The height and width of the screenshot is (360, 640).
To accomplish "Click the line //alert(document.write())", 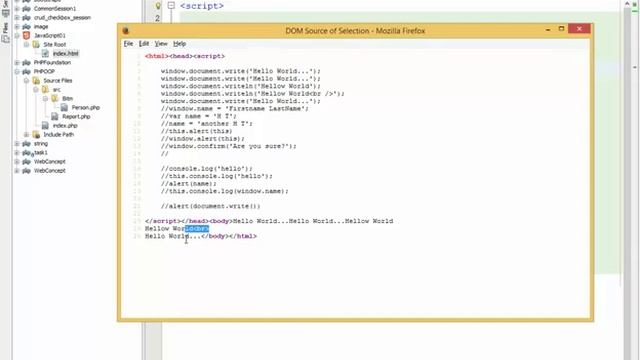I will [x=210, y=206].
